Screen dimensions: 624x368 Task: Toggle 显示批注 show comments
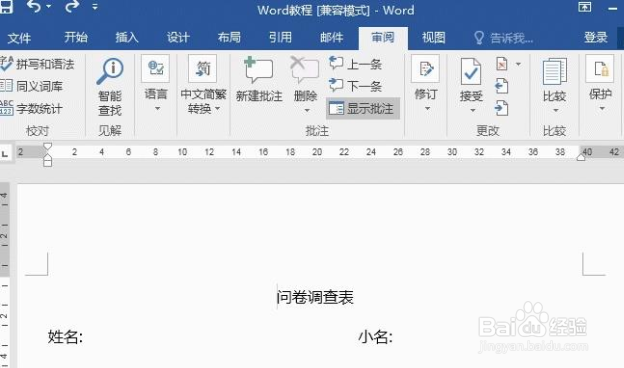(363, 108)
